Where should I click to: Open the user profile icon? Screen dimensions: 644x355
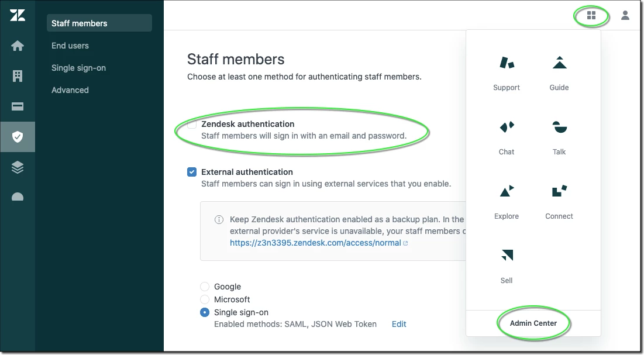[625, 16]
